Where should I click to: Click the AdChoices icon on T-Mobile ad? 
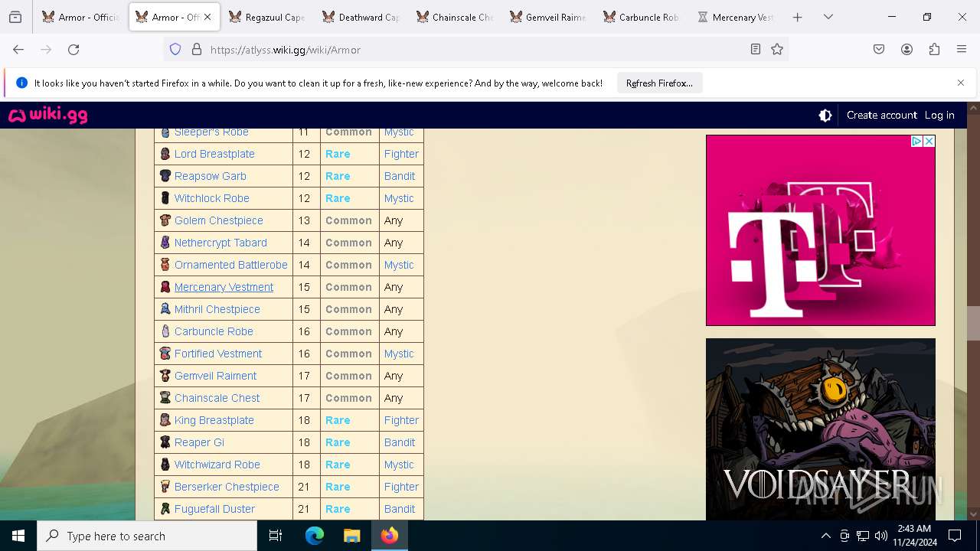click(x=916, y=142)
